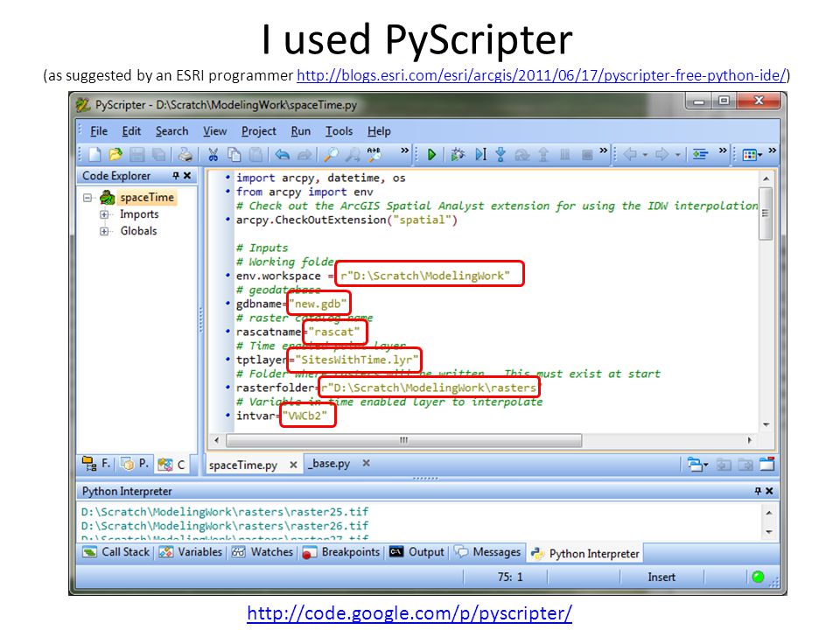Open the Messages tab
840x630 pixels.
487,552
